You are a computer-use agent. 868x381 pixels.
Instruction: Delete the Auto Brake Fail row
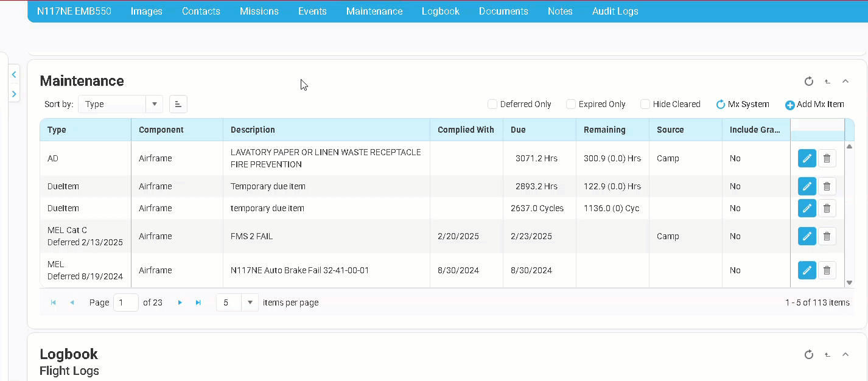827,270
